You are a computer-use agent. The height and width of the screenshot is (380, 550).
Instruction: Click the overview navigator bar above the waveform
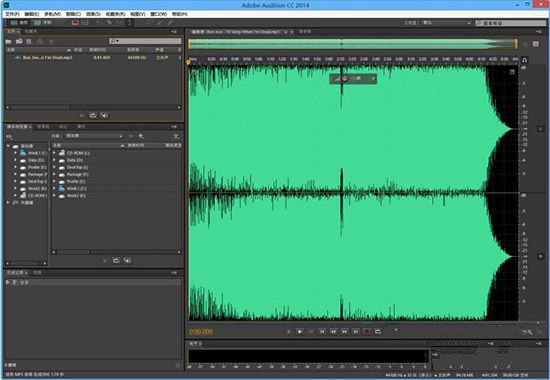[x=353, y=44]
